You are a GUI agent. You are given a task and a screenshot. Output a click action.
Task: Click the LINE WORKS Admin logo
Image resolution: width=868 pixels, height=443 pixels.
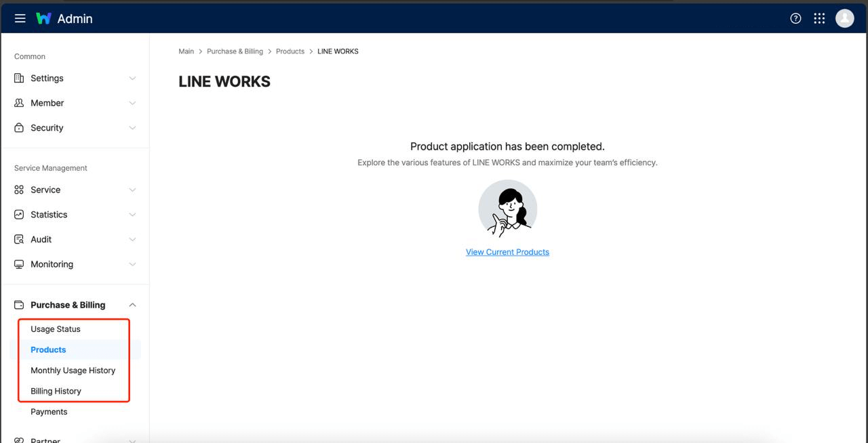click(x=64, y=18)
